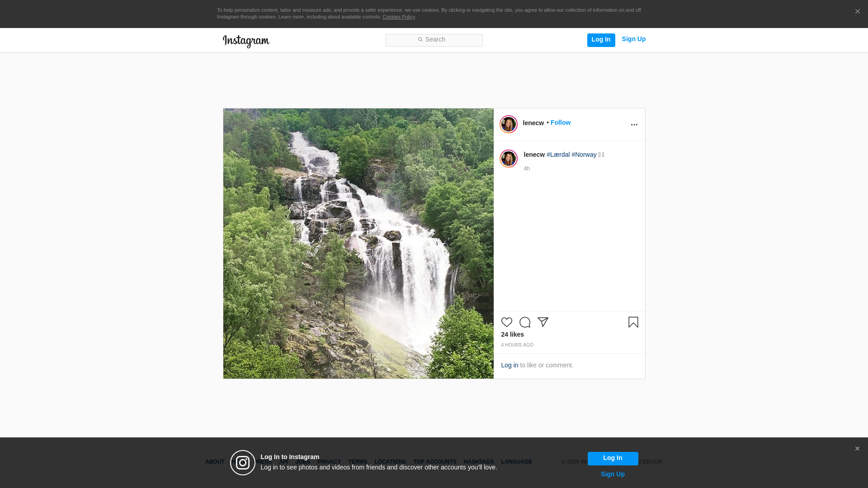Click lenecw avatar beside the caption
The image size is (868, 488).
(509, 159)
